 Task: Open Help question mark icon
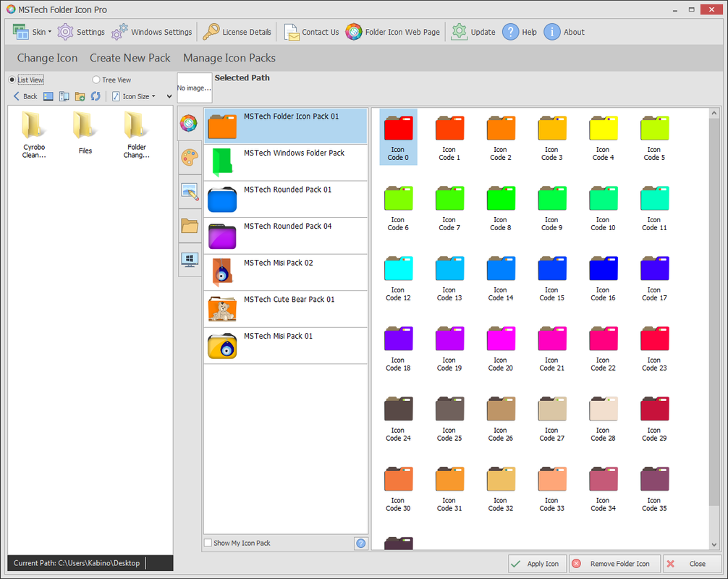[x=510, y=32]
